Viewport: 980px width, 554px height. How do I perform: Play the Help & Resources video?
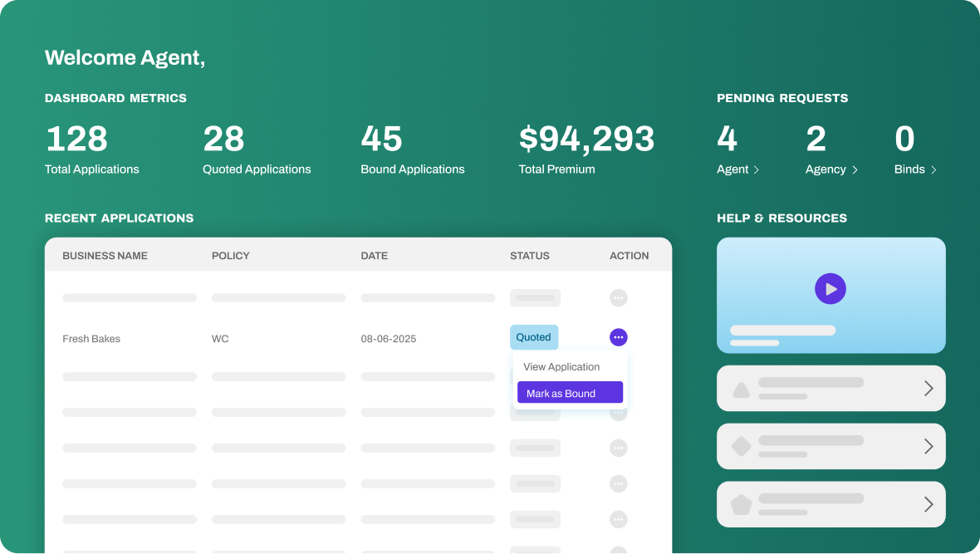click(x=830, y=289)
